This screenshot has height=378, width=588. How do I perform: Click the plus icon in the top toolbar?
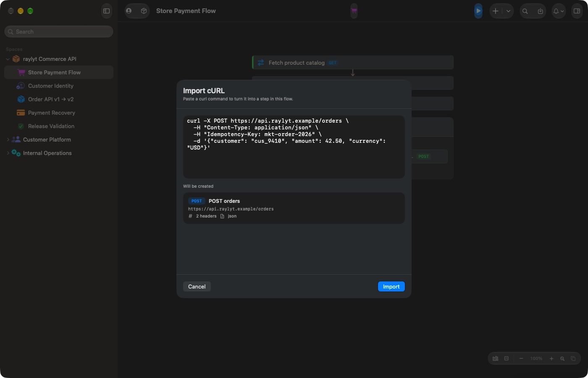point(496,11)
